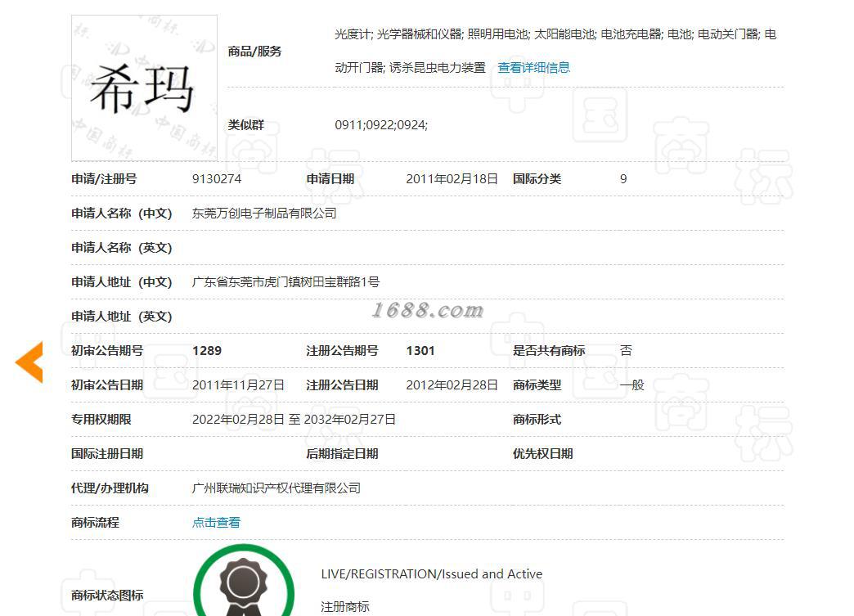The width and height of the screenshot is (854, 616).
Task: Click the green registered trademark status badge
Action: (x=244, y=581)
